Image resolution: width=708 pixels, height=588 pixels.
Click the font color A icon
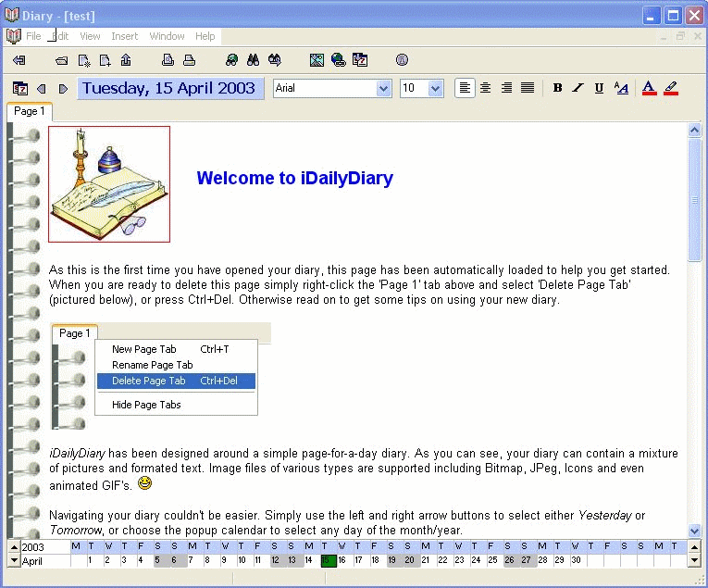649,88
